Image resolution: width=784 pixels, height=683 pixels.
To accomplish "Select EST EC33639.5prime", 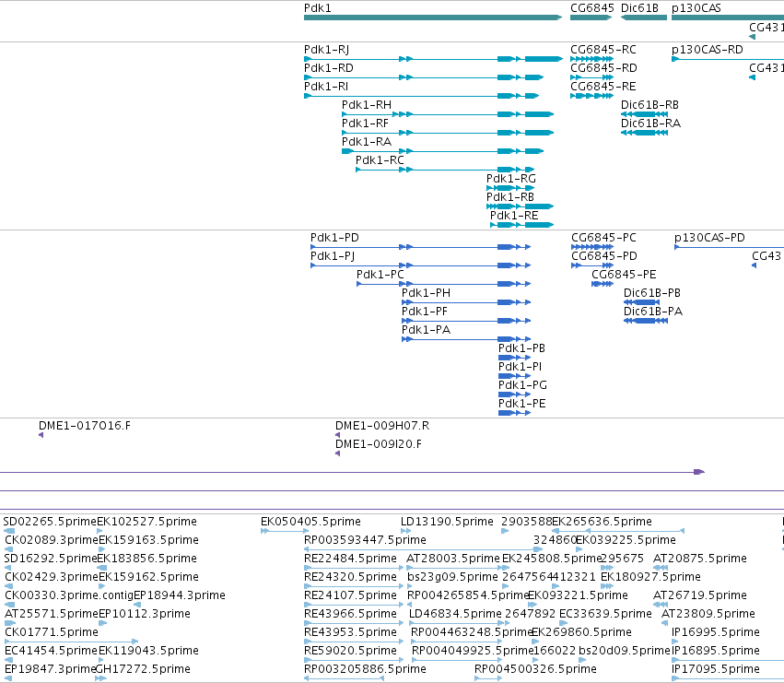I will coord(605,615).
